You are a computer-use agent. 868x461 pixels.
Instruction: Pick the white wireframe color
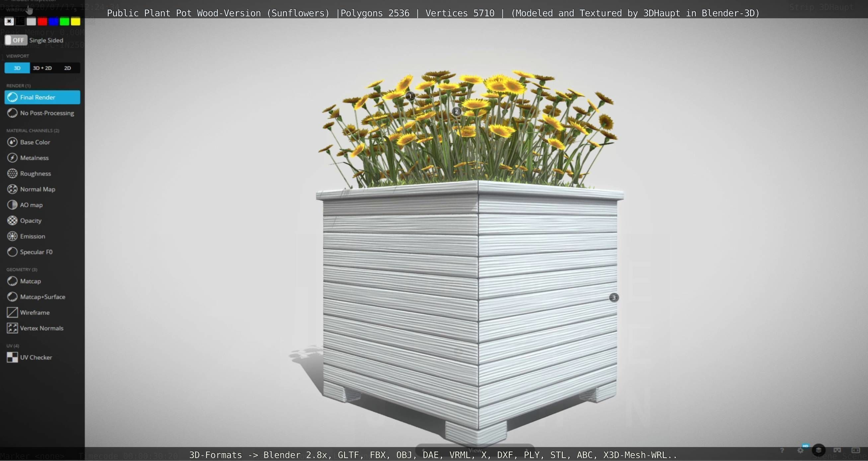click(x=31, y=22)
